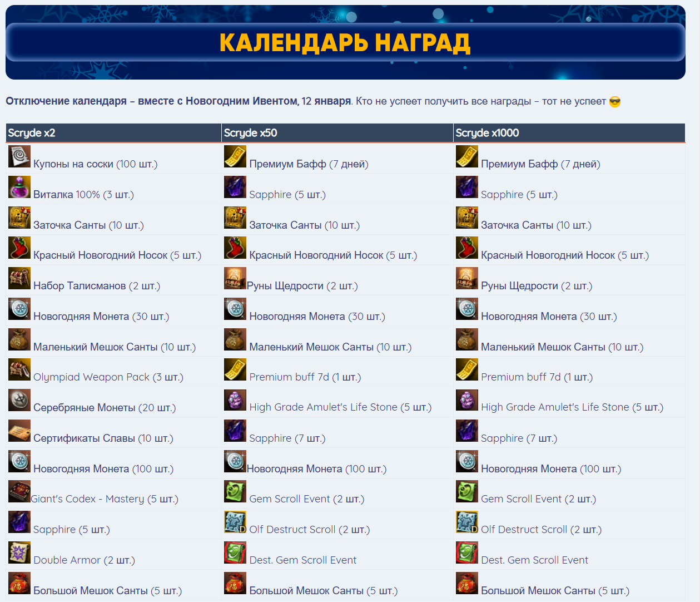Click Премиум Бафф (7 дней) text under Scryde x50
The width and height of the screenshot is (700, 602).
tap(309, 164)
